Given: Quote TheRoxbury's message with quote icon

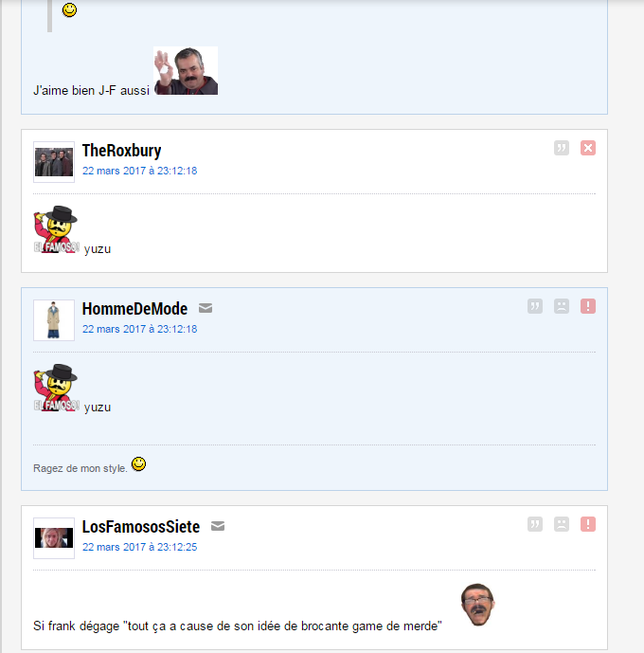Looking at the screenshot, I should pos(562,148).
